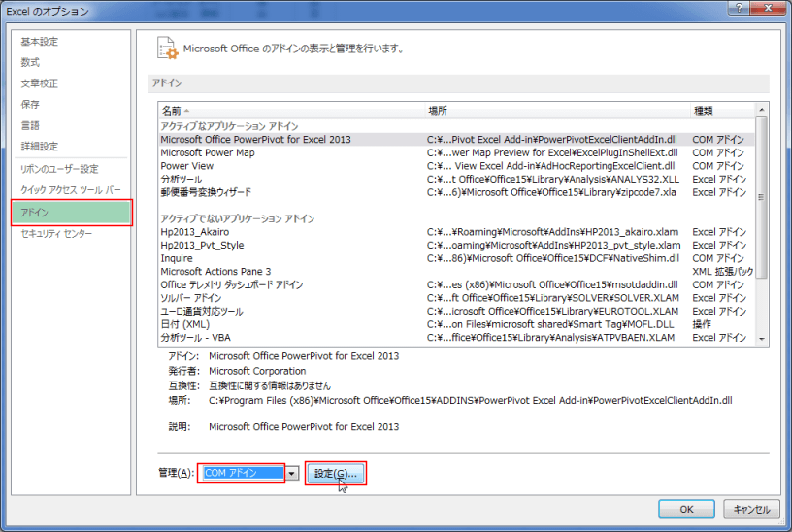Select the 数式 category
The image size is (792, 532).
[30, 63]
